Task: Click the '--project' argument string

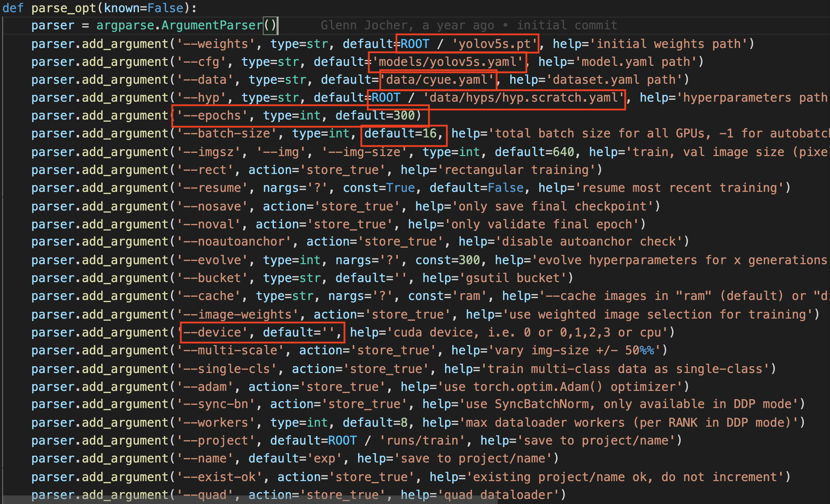Action: tap(216, 441)
